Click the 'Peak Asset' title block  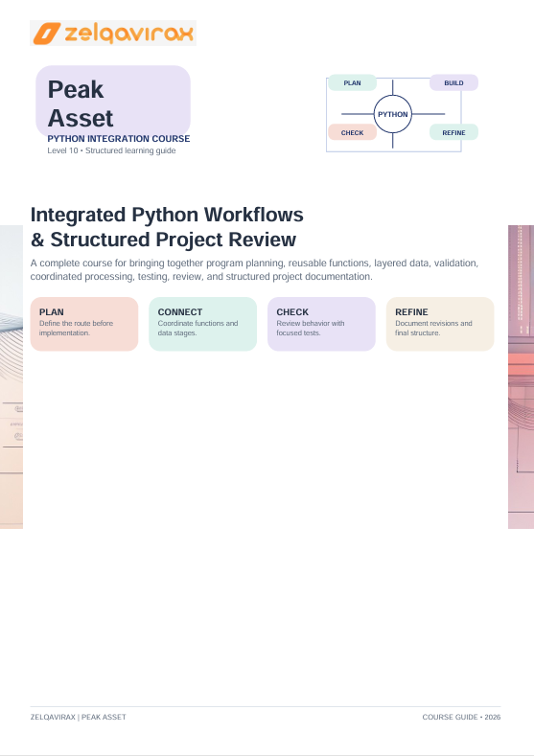tap(113, 102)
